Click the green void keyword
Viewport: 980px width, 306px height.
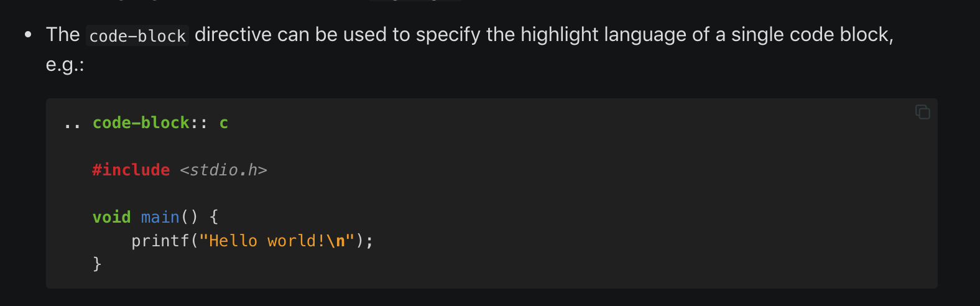[111, 217]
